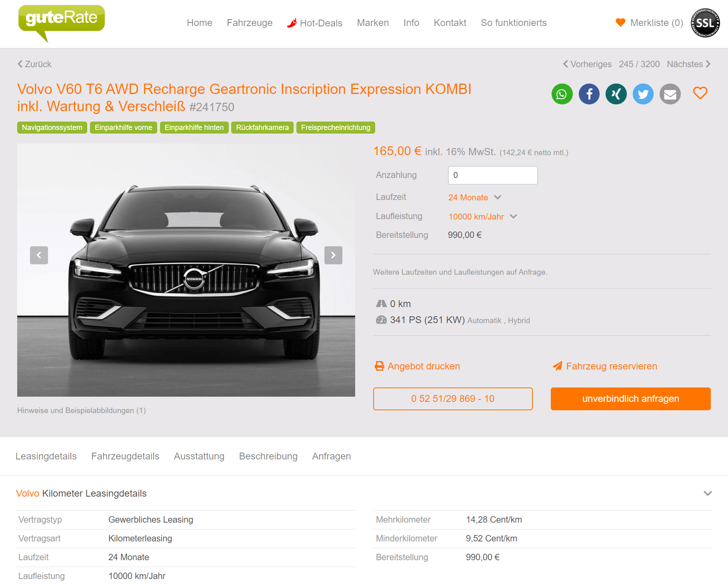Add vehicle to watchlist heart outline

[700, 93]
